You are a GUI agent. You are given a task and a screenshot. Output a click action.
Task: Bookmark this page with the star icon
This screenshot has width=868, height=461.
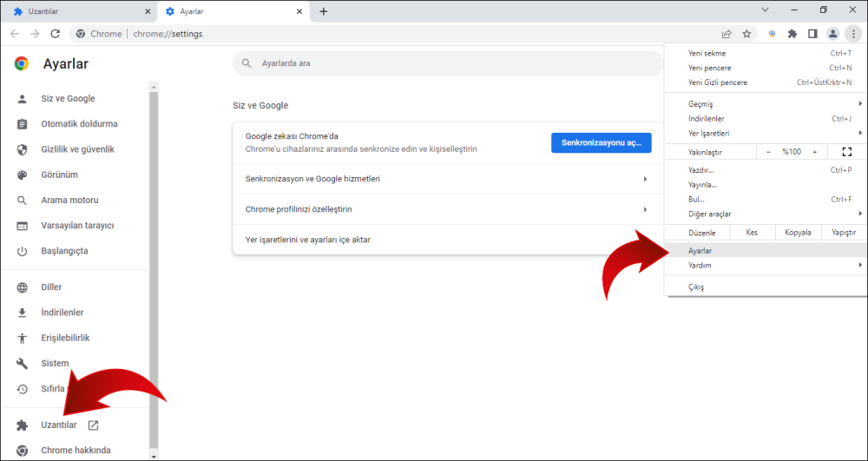tap(746, 34)
